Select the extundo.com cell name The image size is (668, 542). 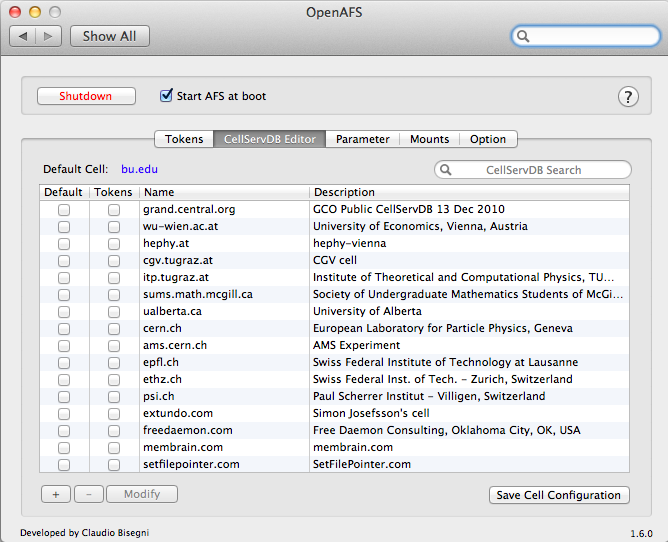(x=178, y=414)
